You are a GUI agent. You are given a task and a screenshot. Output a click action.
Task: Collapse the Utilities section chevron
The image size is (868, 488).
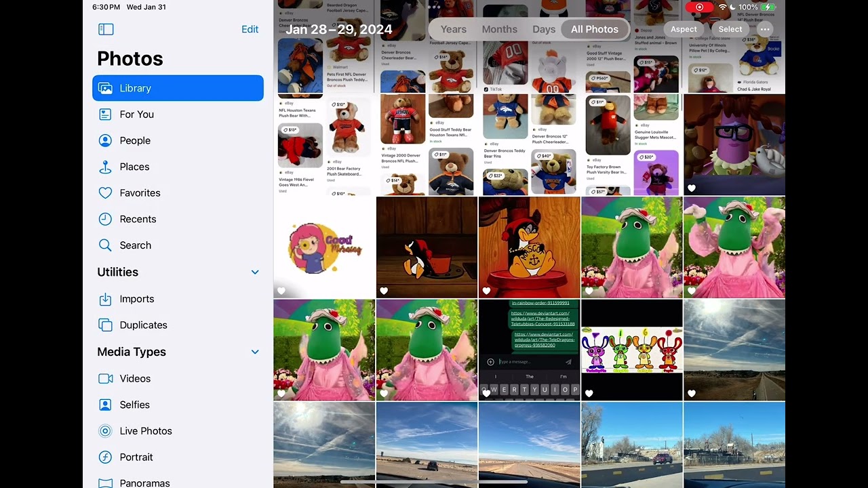pyautogui.click(x=255, y=272)
